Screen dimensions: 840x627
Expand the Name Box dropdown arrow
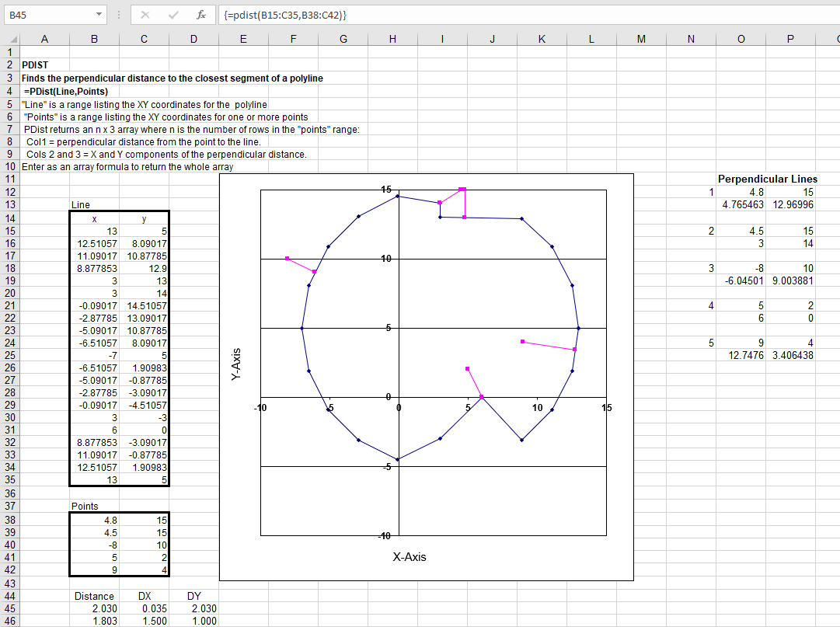click(x=99, y=15)
